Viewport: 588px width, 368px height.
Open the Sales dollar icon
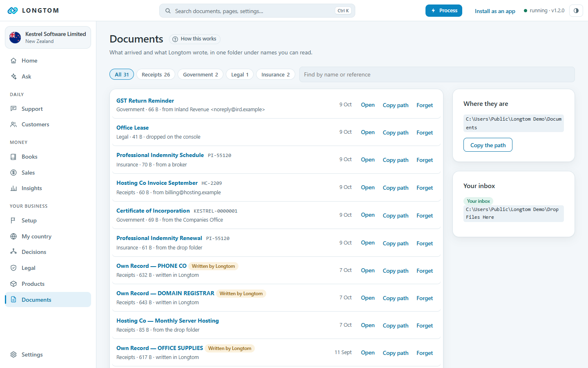tap(13, 173)
